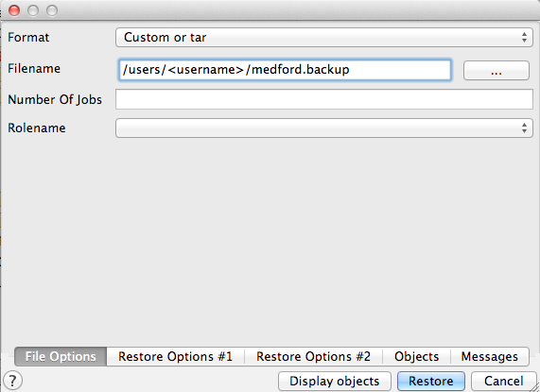Zoom the window with the third title-bar button

click(x=52, y=10)
